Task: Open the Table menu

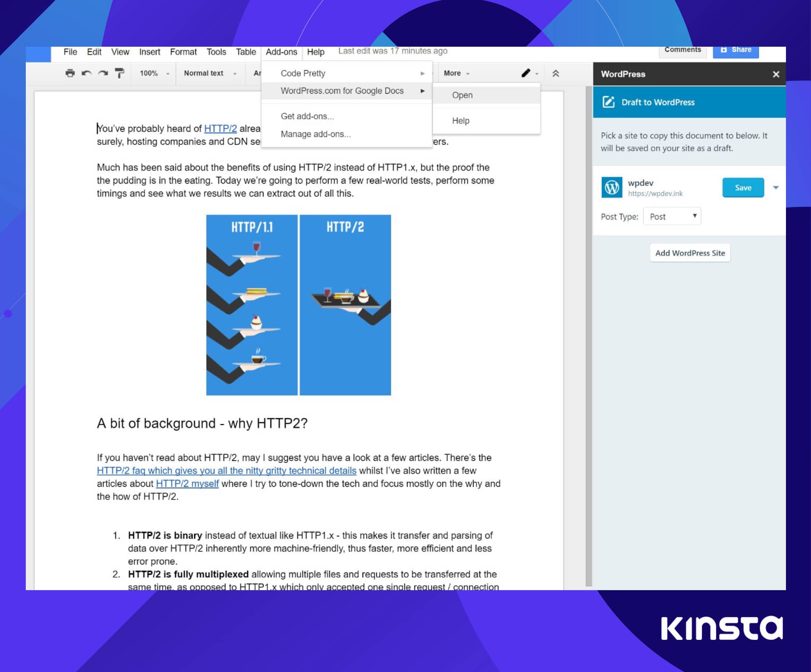Action: (246, 52)
